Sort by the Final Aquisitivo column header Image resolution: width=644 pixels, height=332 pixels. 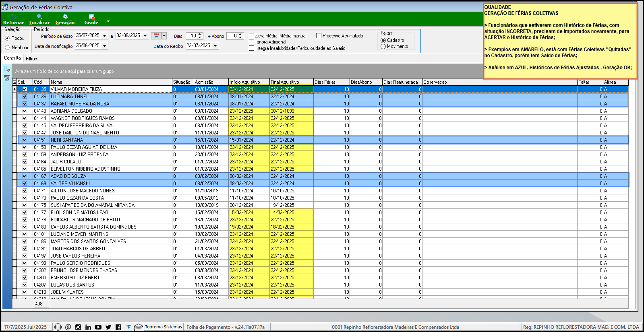pyautogui.click(x=292, y=82)
